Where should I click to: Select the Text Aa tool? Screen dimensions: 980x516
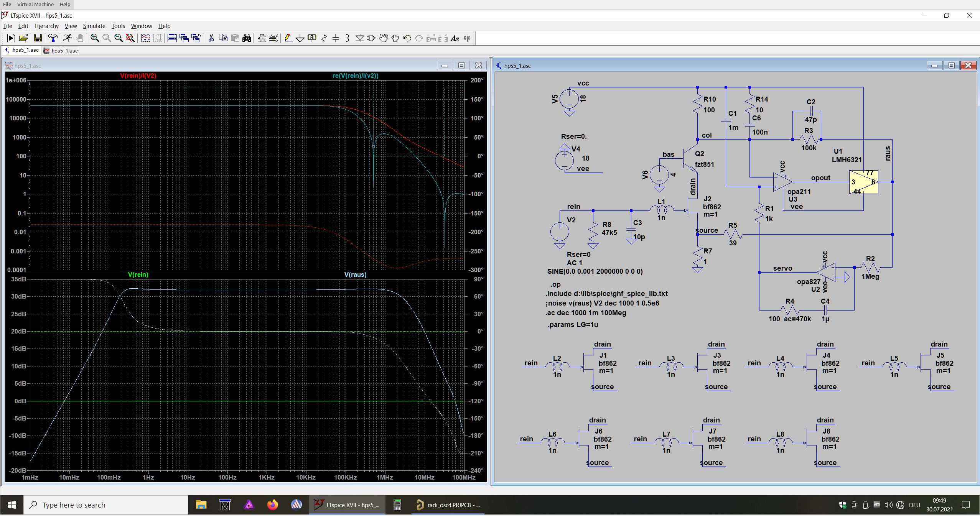(x=455, y=38)
